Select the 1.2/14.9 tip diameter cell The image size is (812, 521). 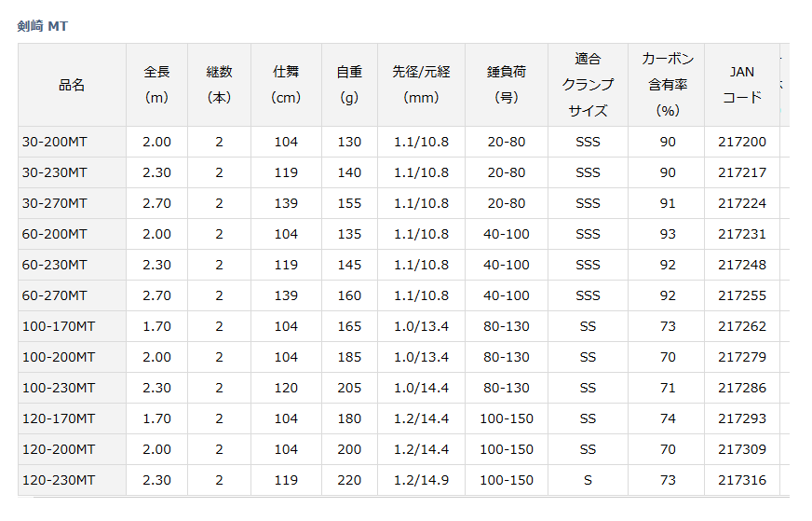(x=421, y=480)
